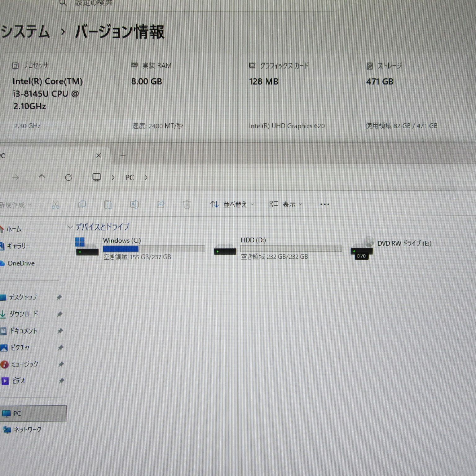Click the HDD (D:) usage bar
This screenshot has height=476, width=476.
coord(291,249)
